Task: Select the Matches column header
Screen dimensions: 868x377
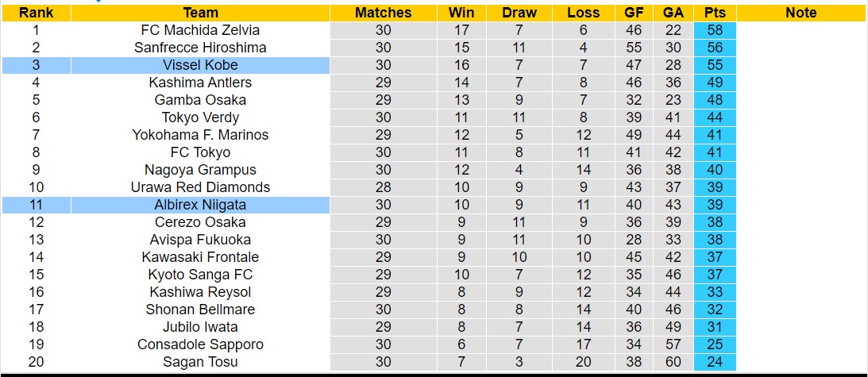Action: pyautogui.click(x=384, y=13)
